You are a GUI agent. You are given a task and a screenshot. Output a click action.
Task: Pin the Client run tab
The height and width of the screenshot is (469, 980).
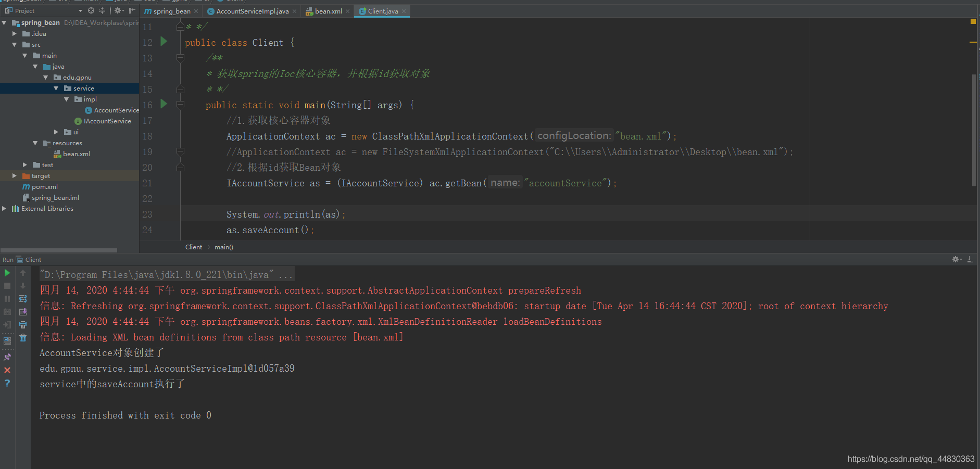tap(7, 357)
